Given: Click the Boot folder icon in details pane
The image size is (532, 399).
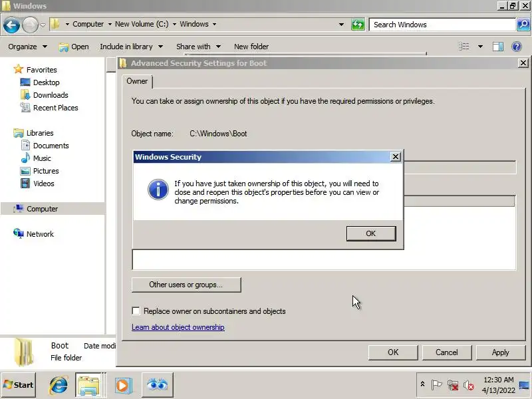Looking at the screenshot, I should (24, 352).
